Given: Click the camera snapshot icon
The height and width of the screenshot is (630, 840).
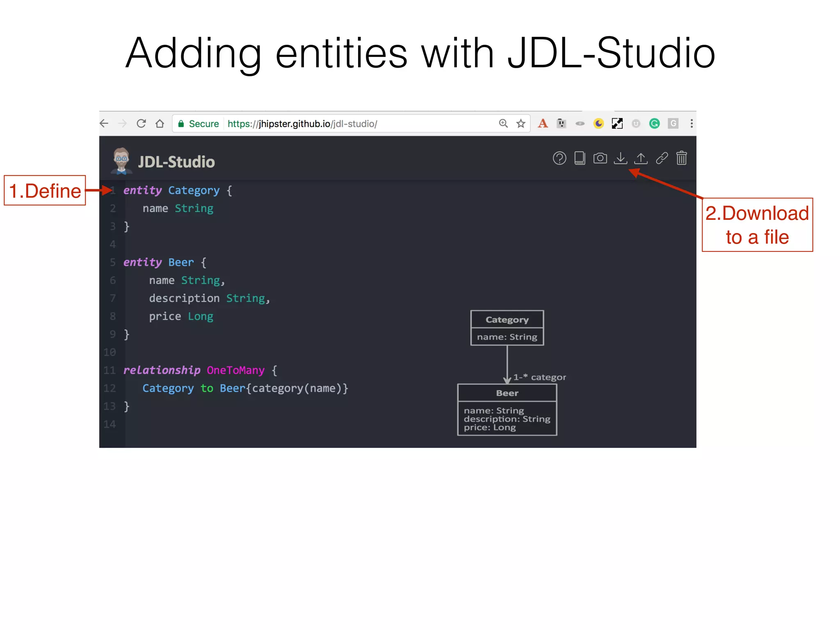Looking at the screenshot, I should (600, 158).
